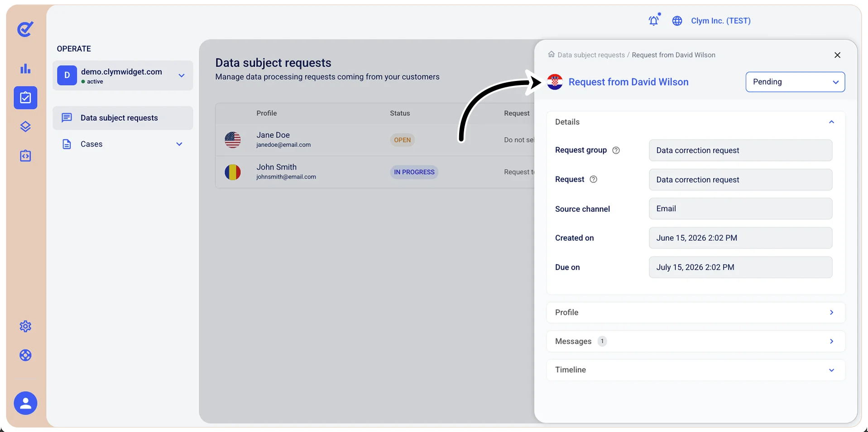The image size is (868, 432).
Task: Click the Clym logo in sidebar
Action: 25,29
